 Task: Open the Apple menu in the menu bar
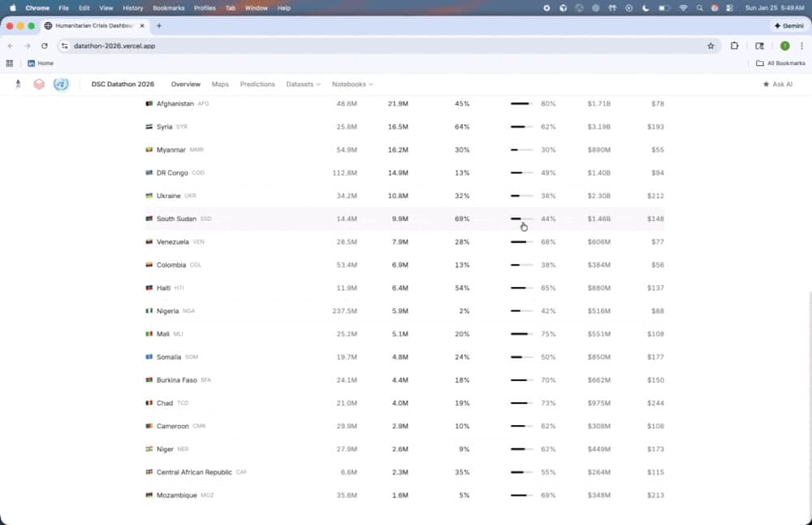(x=12, y=8)
